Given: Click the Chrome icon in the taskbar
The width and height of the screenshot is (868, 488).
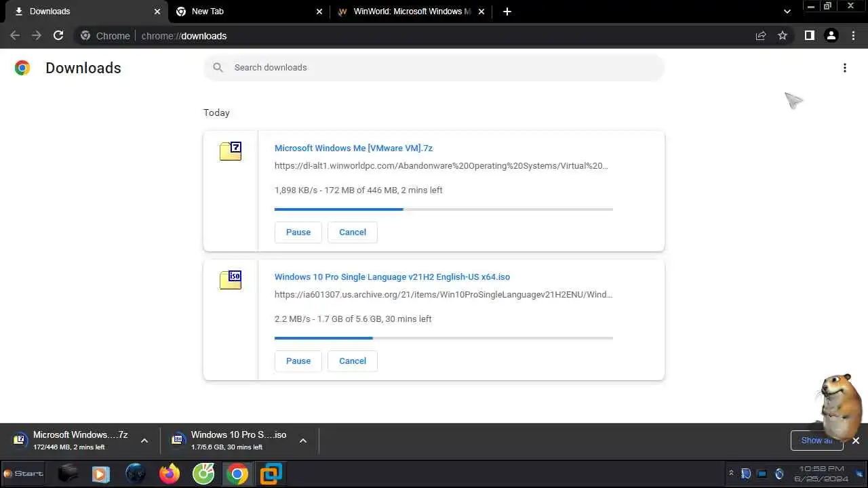Looking at the screenshot, I should click(237, 473).
